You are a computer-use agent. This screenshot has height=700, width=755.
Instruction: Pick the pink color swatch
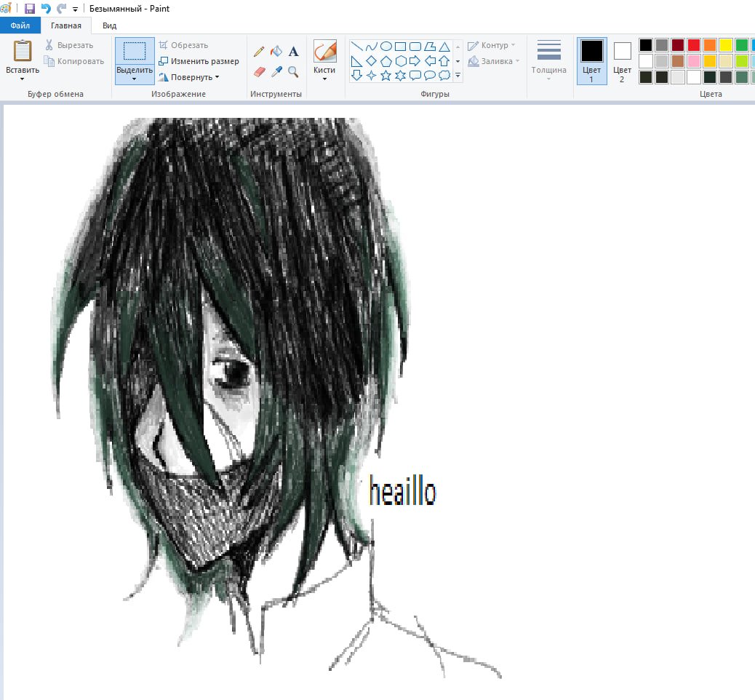tap(694, 61)
